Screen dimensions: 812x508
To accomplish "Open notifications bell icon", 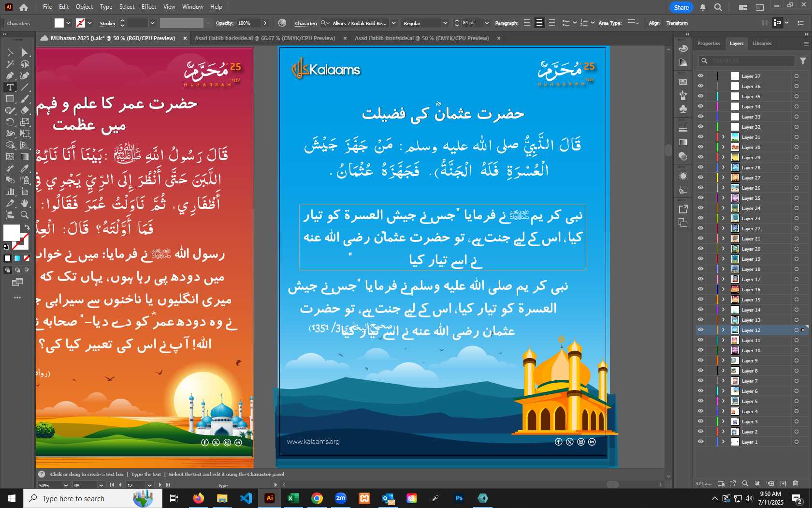I will (x=703, y=7).
